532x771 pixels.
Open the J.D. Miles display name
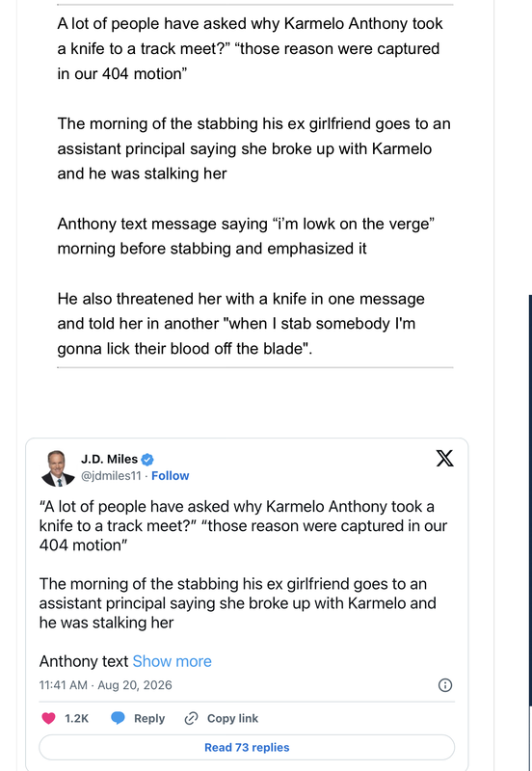[x=109, y=460]
